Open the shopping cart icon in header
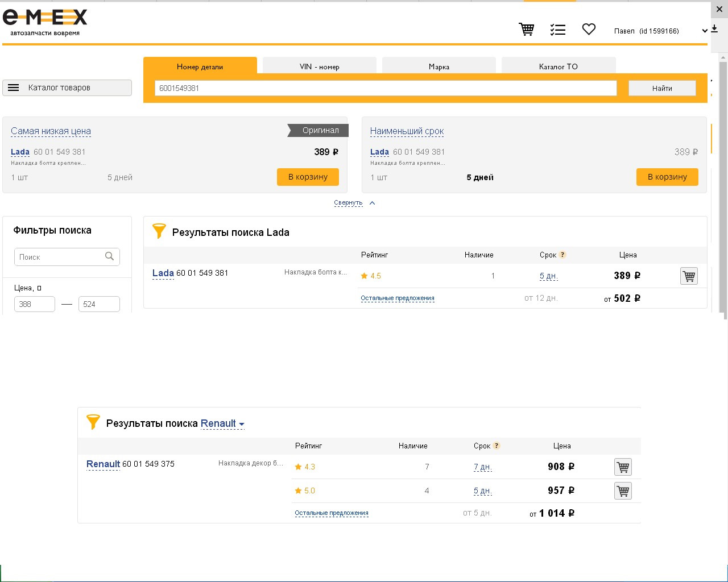 pyautogui.click(x=527, y=29)
